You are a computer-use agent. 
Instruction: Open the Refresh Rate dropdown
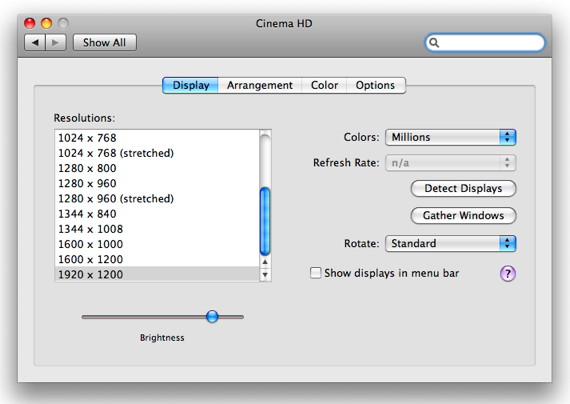(x=450, y=163)
